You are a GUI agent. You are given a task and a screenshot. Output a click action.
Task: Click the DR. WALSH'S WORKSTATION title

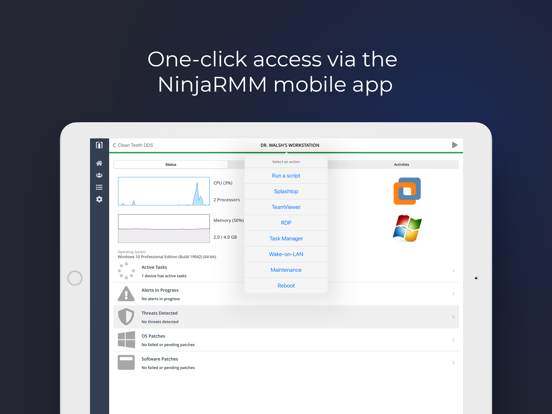[290, 145]
